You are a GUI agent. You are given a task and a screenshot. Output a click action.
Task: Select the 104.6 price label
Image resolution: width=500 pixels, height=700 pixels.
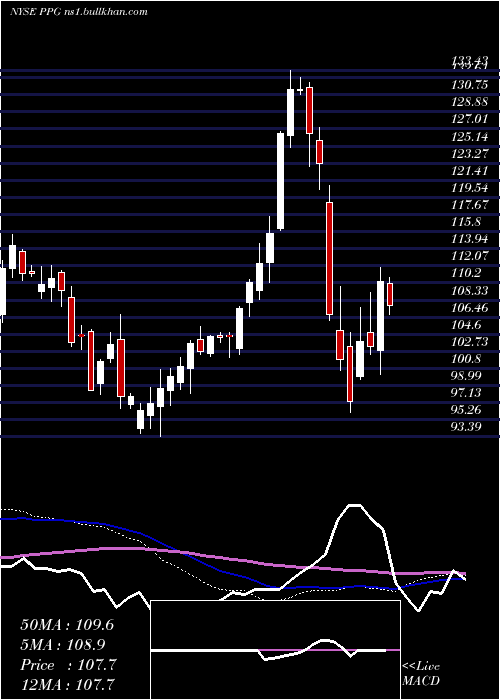coord(466,324)
